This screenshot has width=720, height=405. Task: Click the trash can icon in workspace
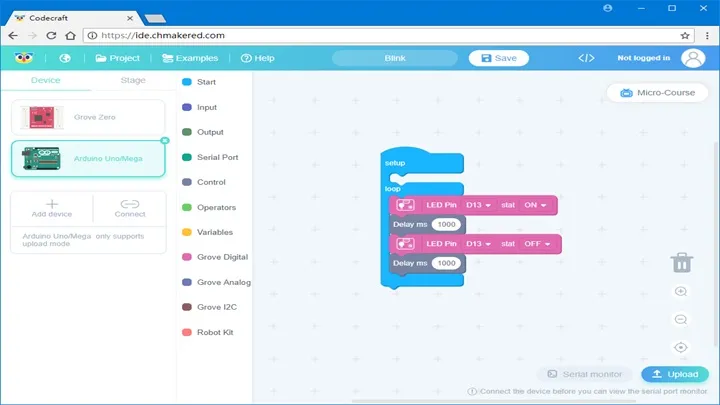(681, 262)
